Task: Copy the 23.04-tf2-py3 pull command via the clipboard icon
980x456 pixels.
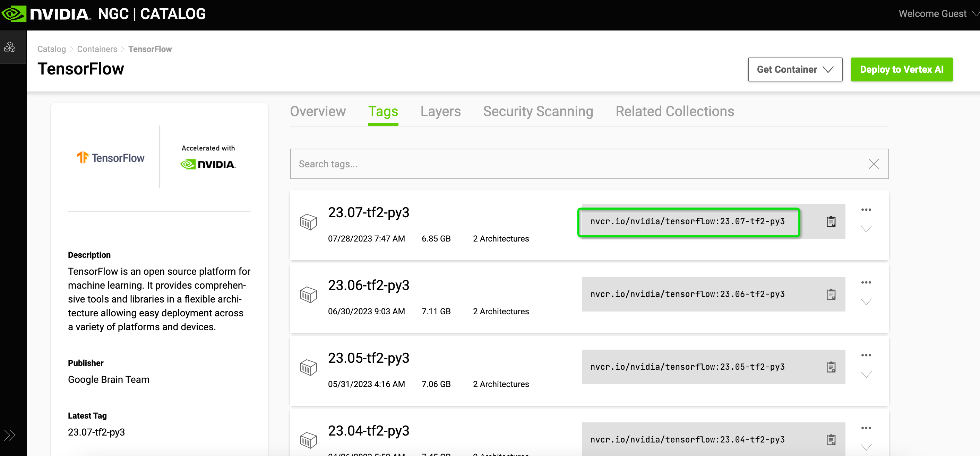Action: click(831, 440)
